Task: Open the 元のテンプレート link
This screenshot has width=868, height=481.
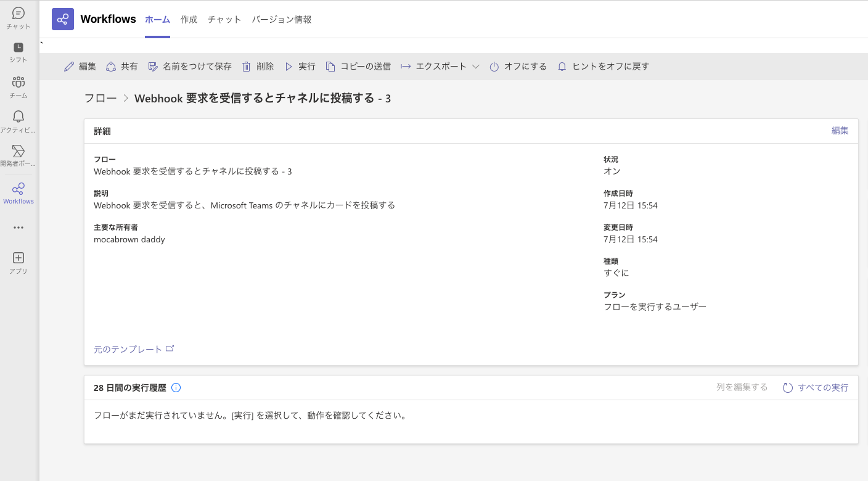Action: click(x=128, y=348)
